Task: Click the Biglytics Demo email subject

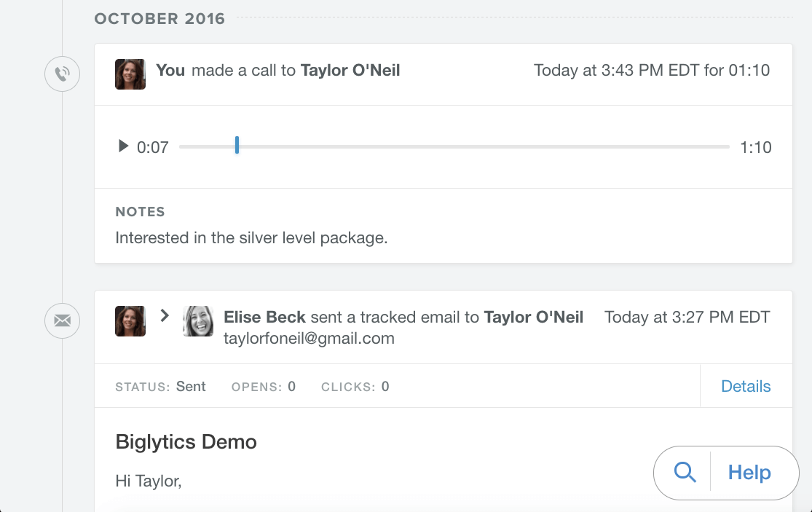Action: tap(186, 442)
